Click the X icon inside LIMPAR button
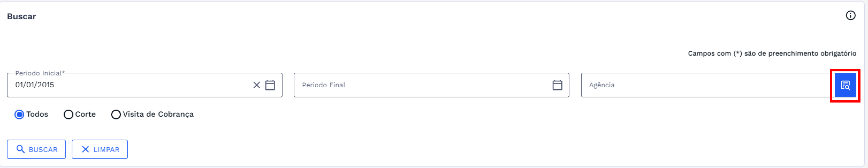868x168 pixels. pos(85,149)
